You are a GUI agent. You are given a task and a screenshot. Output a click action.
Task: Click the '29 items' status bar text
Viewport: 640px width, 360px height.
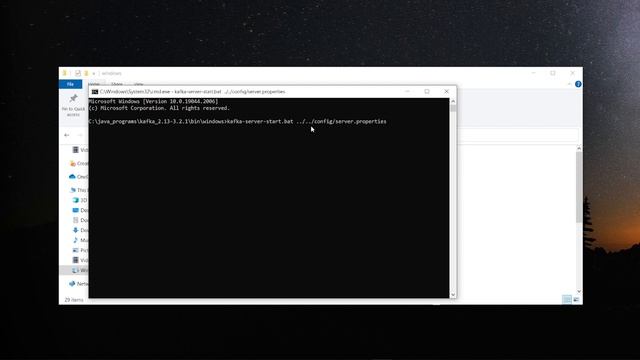coord(74,300)
